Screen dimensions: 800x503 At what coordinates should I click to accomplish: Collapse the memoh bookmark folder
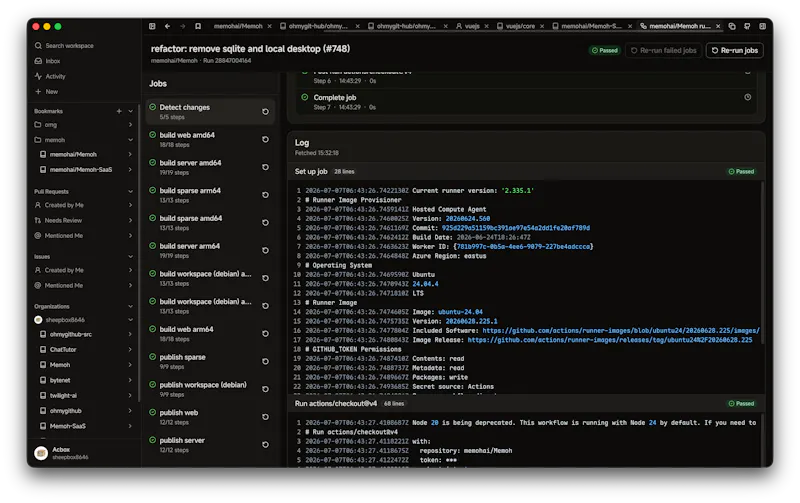point(131,140)
